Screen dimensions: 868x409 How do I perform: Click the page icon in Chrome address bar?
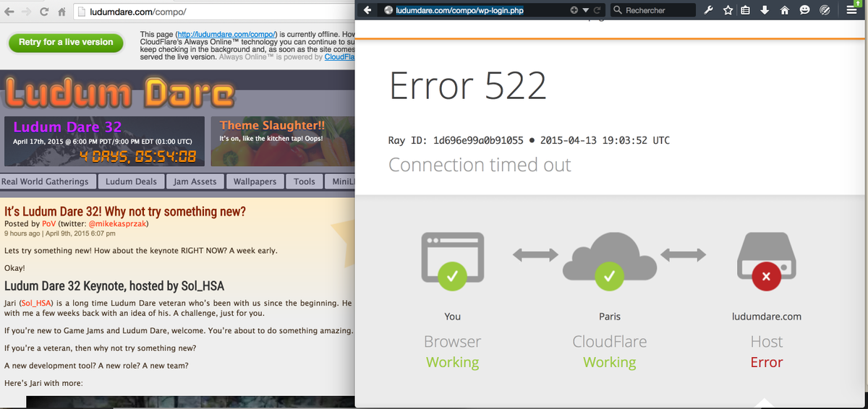pyautogui.click(x=82, y=12)
